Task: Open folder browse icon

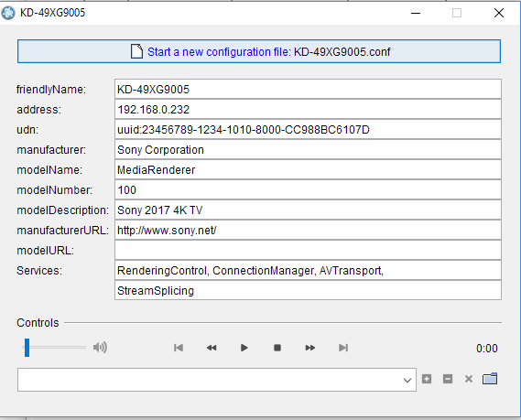Action: [490, 379]
